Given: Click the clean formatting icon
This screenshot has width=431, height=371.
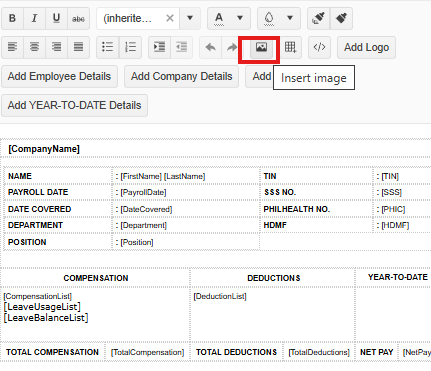Looking at the screenshot, I should coord(341,18).
